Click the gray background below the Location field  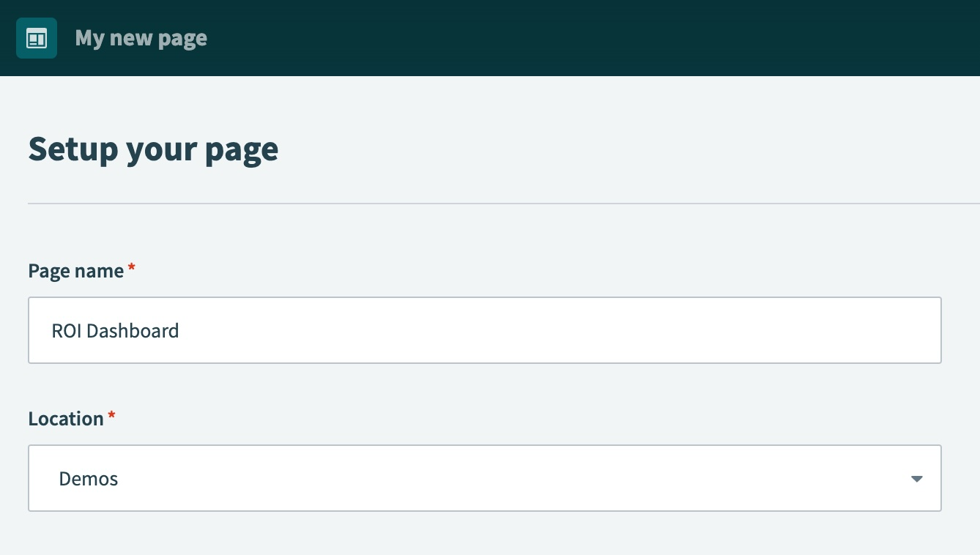(x=483, y=534)
